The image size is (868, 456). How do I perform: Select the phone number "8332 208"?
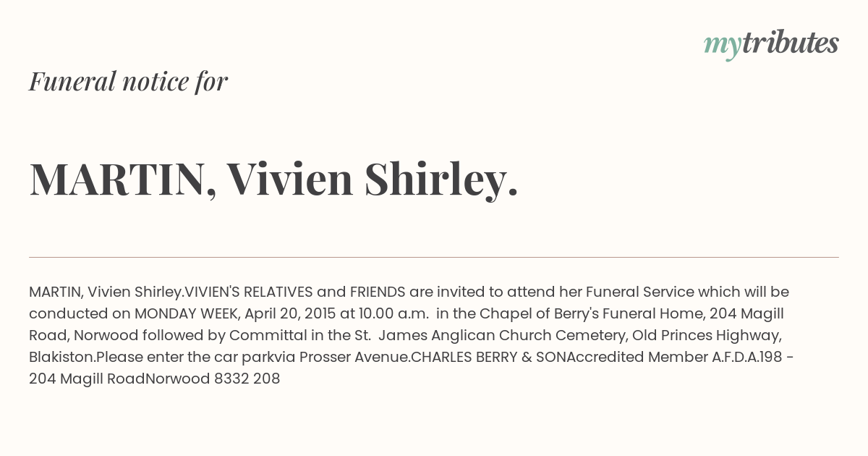(x=247, y=379)
